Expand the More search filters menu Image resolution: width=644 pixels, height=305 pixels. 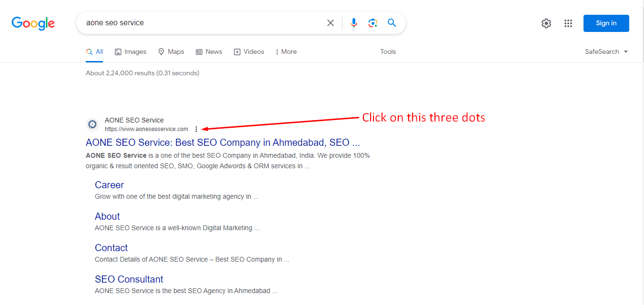(x=286, y=51)
